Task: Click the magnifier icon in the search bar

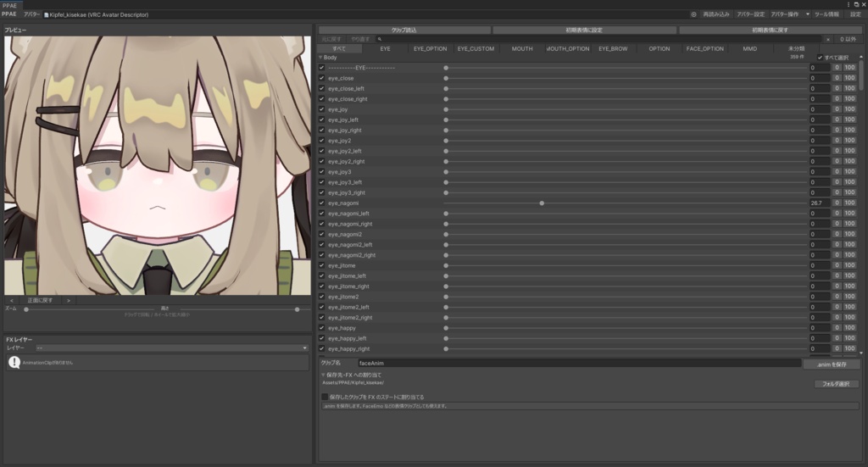Action: 379,39
